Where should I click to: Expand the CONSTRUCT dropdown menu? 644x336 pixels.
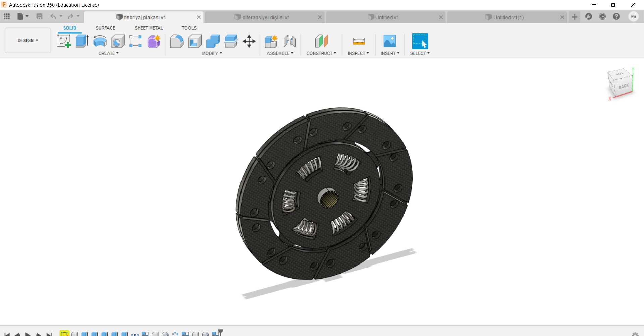pyautogui.click(x=321, y=53)
